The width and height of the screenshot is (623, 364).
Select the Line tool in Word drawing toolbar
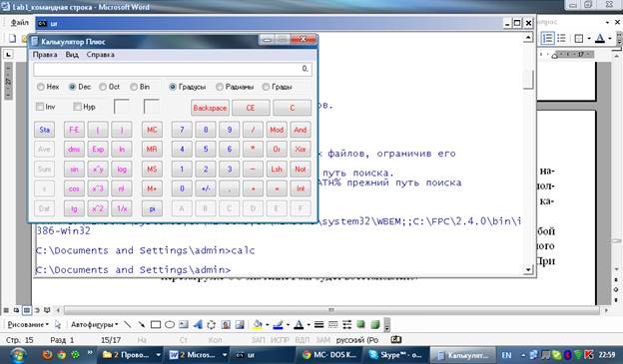(127, 325)
